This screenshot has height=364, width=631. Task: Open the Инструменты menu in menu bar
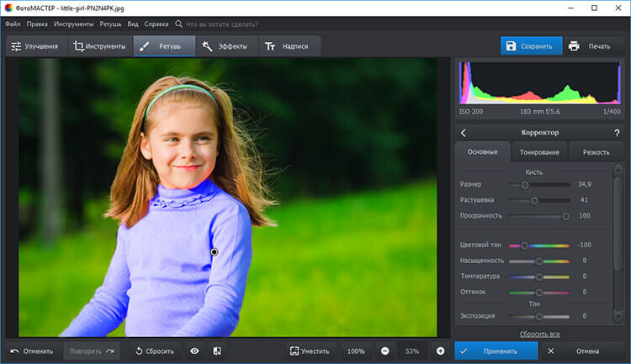pyautogui.click(x=74, y=24)
